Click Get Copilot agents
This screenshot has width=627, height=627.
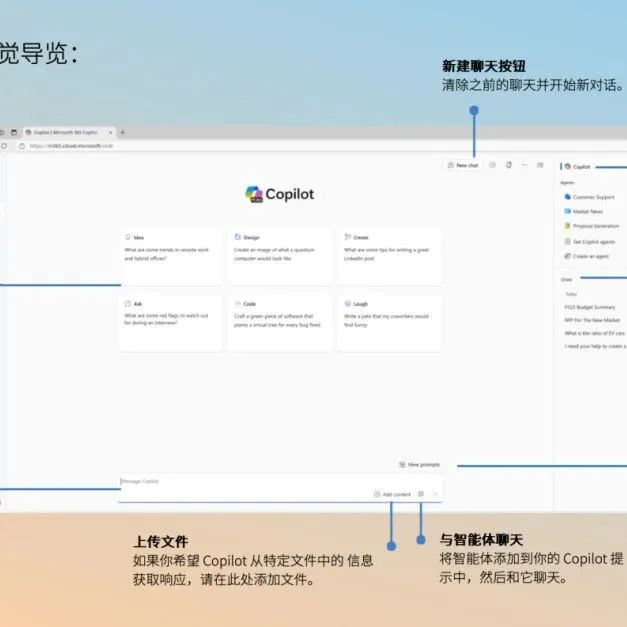click(589, 242)
